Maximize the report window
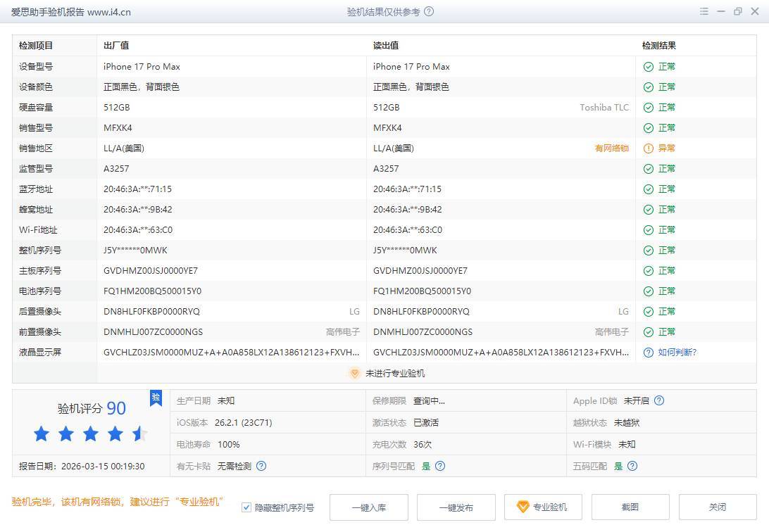Image resolution: width=769 pixels, height=532 pixels. 738,12
